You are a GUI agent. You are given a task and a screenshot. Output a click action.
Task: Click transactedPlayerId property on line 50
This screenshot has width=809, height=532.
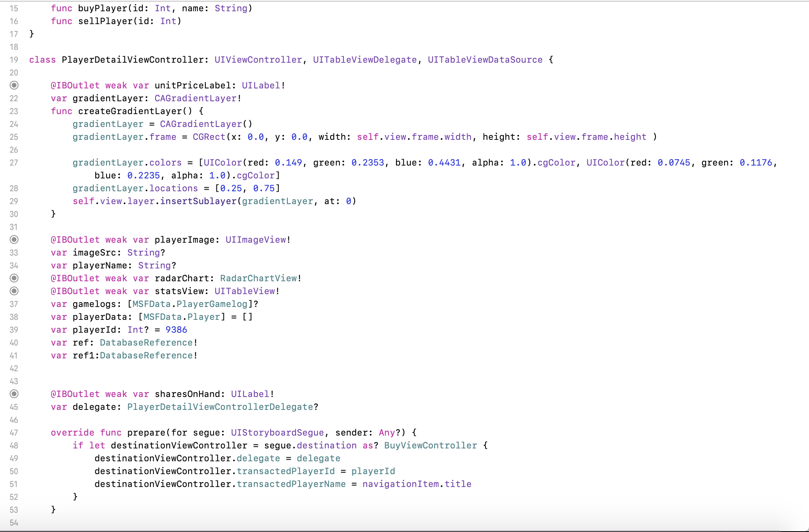click(x=285, y=471)
